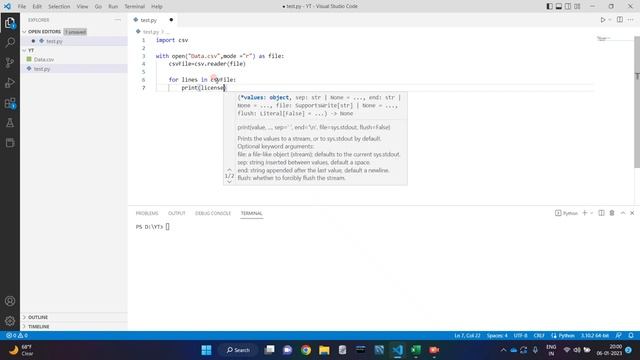Open Run dropdown arrow next to play
This screenshot has width=640, height=360.
pos(610,20)
